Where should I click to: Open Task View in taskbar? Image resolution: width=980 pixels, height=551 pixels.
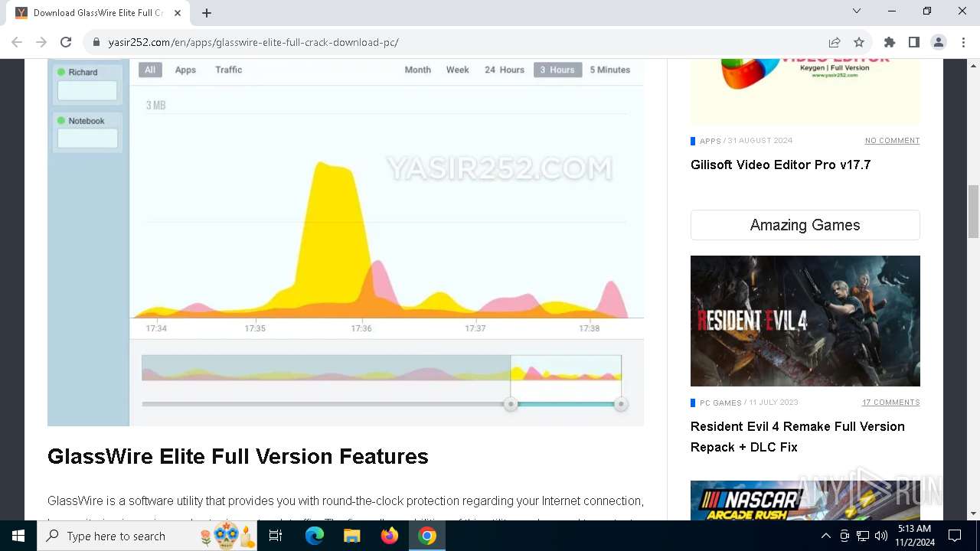[276, 536]
